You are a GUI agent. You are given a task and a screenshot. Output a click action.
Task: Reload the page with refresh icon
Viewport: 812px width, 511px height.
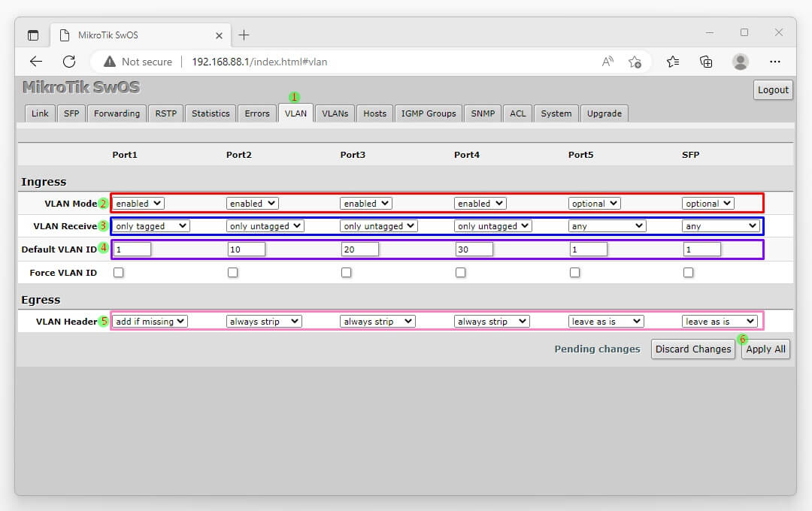(69, 62)
